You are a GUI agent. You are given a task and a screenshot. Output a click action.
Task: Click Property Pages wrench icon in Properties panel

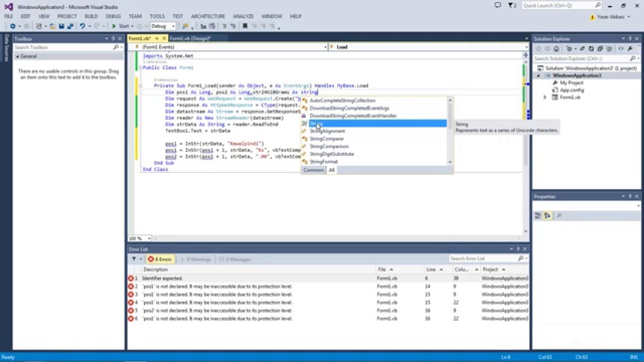click(559, 216)
